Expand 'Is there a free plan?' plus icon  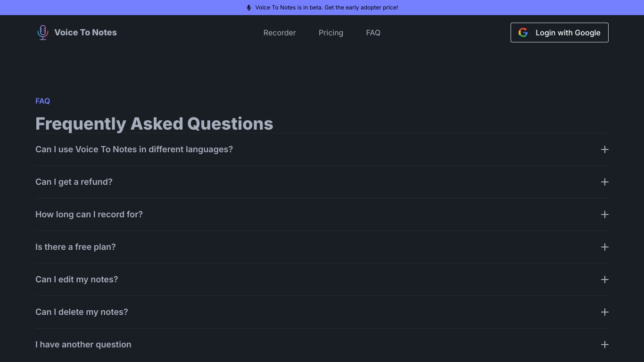pos(605,247)
